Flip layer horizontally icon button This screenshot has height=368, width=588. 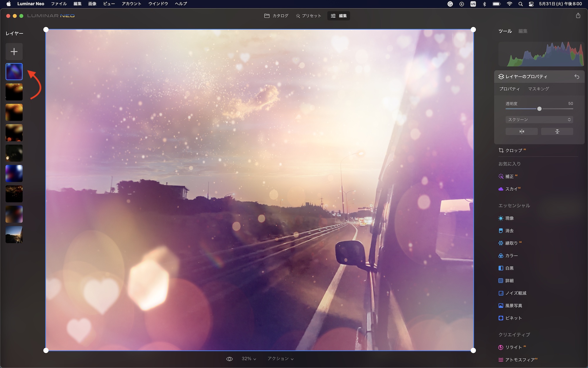[522, 131]
